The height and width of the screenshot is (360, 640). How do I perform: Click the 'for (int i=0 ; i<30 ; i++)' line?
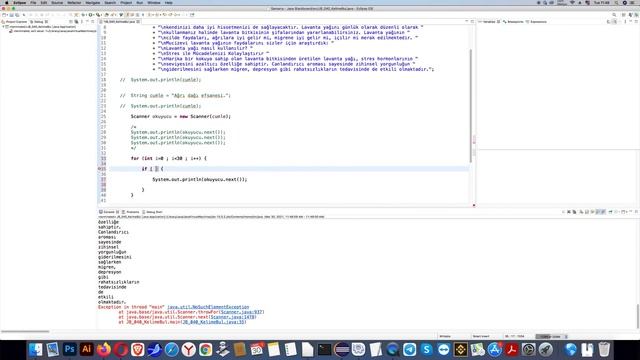[x=169, y=158]
